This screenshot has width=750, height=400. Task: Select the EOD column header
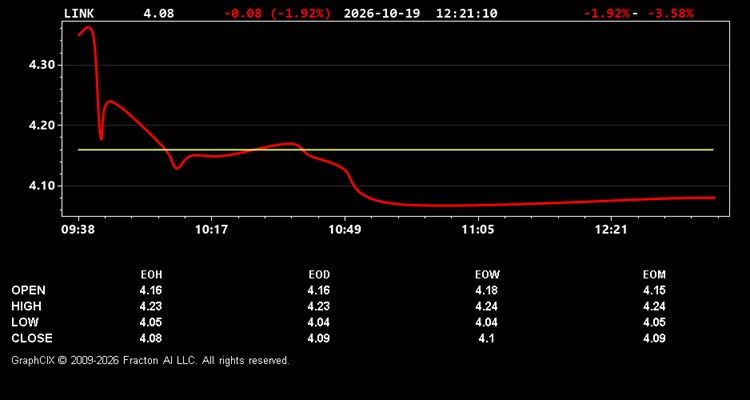tap(319, 275)
